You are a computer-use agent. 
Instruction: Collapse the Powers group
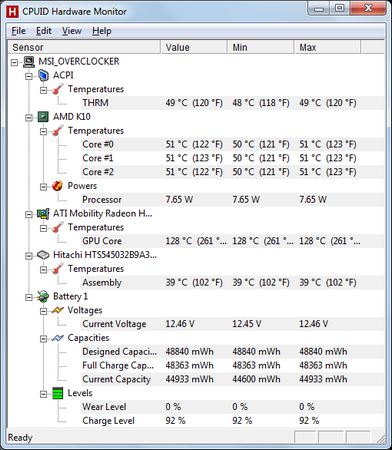tap(44, 187)
